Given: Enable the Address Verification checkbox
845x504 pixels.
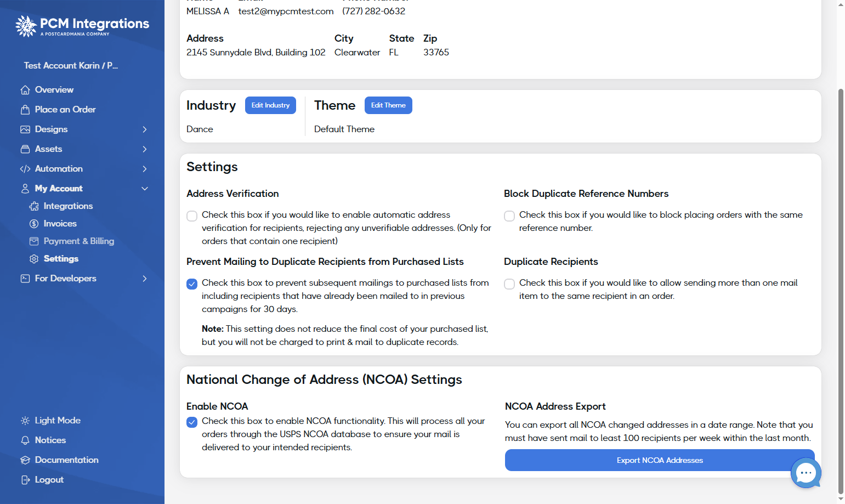Looking at the screenshot, I should 192,216.
